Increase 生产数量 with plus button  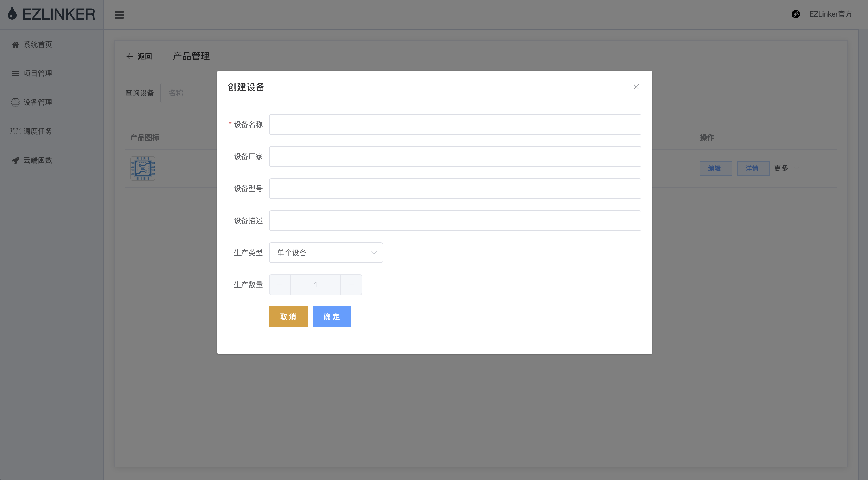[351, 284]
